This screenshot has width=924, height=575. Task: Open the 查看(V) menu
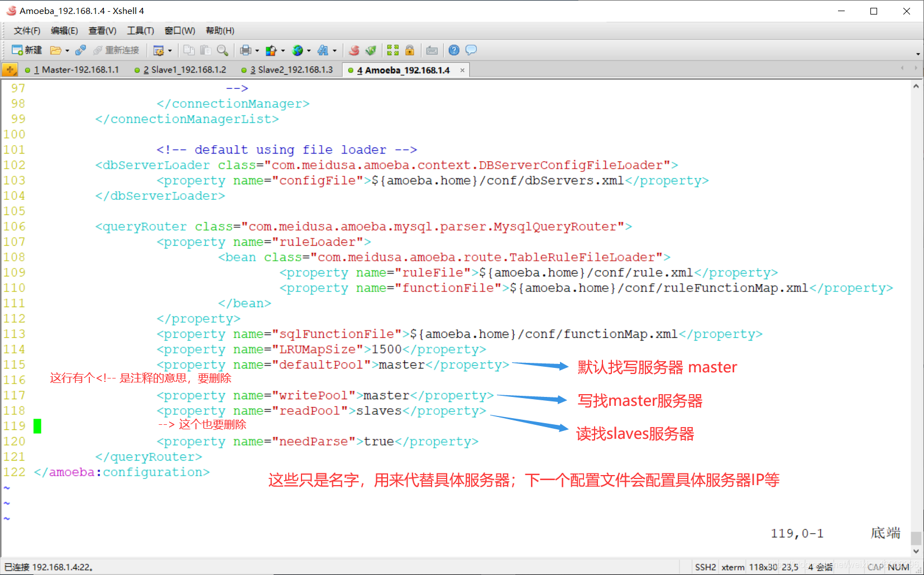(102, 31)
